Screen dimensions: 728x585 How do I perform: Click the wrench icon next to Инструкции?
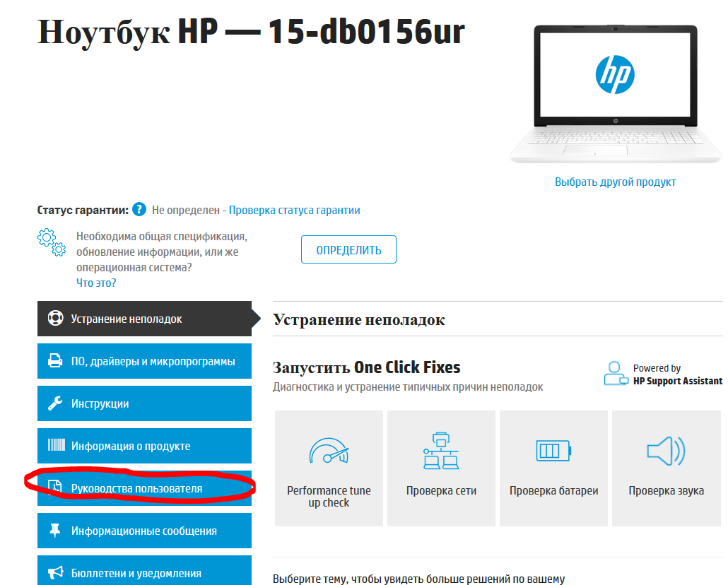click(x=55, y=403)
